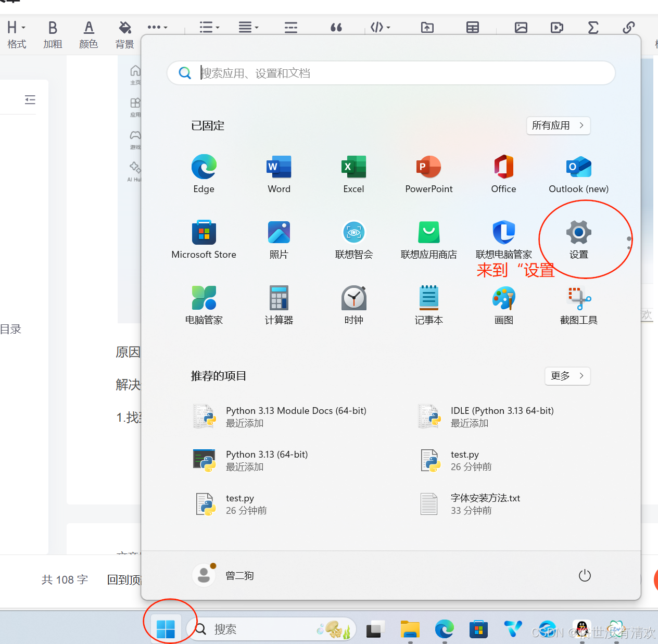Open 联想应用商店 app
This screenshot has height=644, width=658.
click(429, 239)
